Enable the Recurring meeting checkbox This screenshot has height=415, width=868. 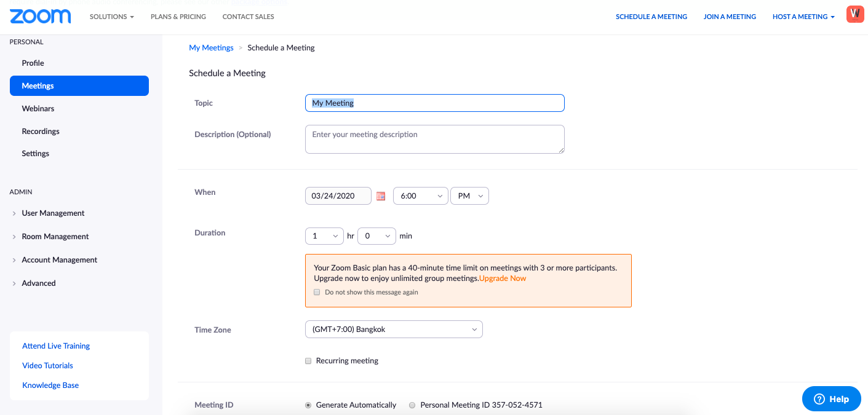click(x=308, y=361)
